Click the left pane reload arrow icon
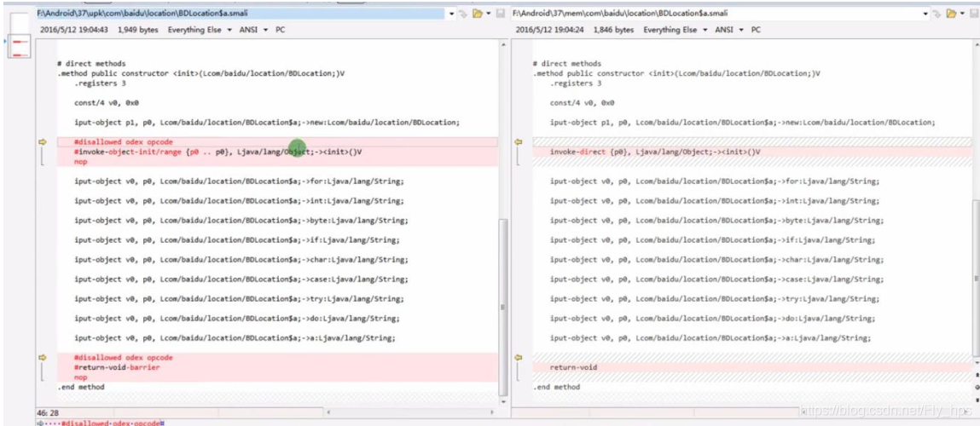The height and width of the screenshot is (426, 980). click(x=463, y=13)
